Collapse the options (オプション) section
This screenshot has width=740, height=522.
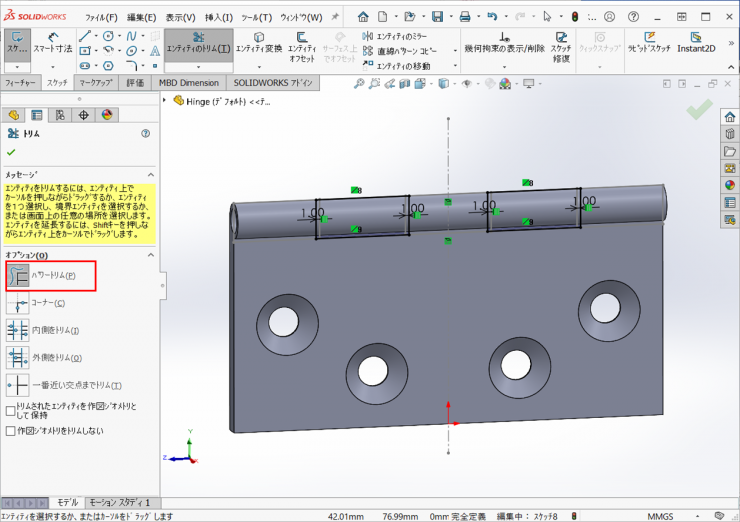click(152, 255)
